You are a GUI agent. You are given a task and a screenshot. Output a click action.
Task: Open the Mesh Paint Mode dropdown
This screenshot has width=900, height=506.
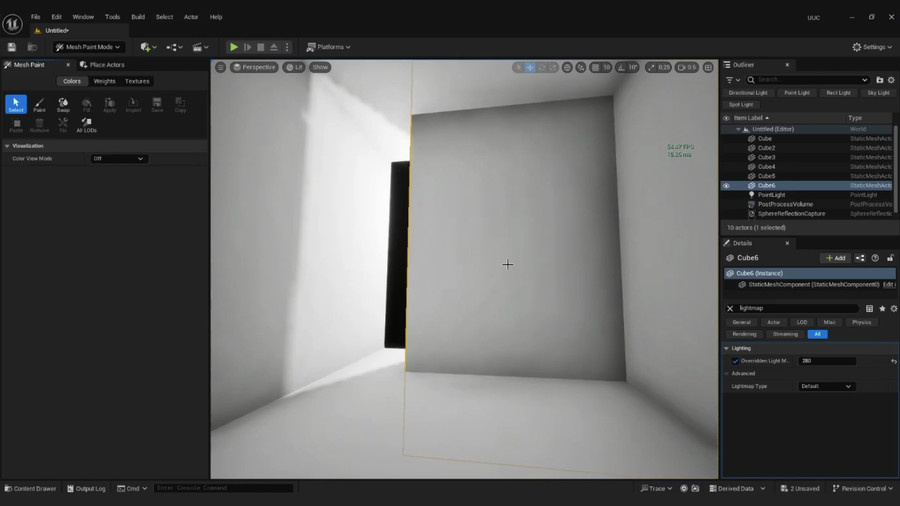tap(88, 47)
